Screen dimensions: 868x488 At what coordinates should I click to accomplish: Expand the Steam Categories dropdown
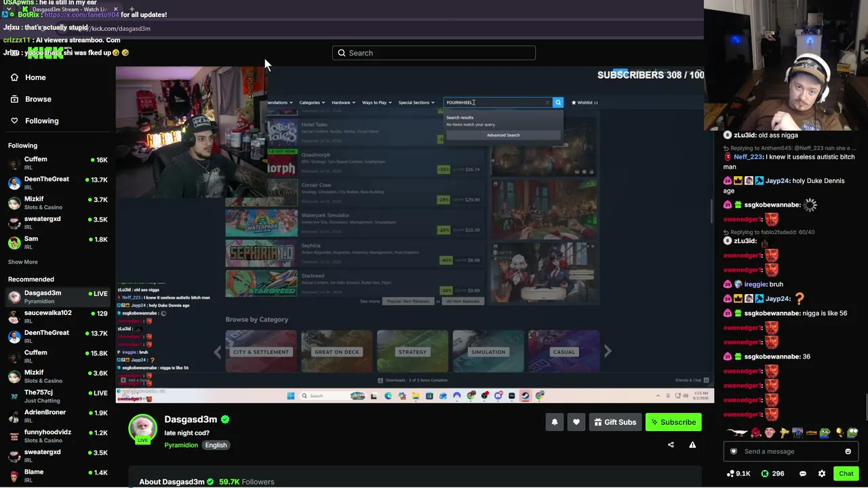click(x=312, y=102)
